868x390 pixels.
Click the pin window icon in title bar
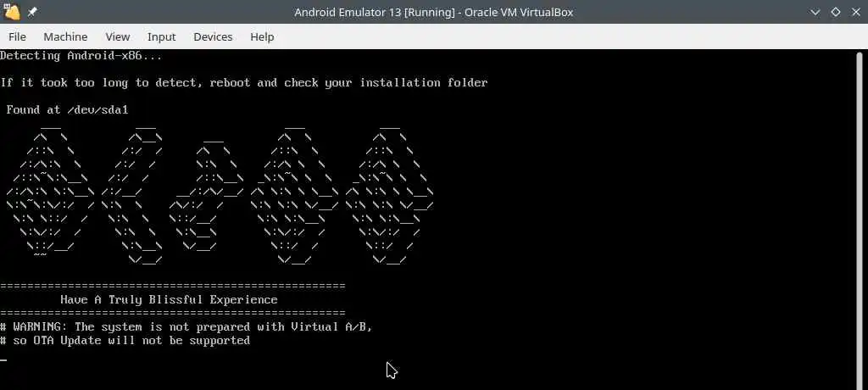pos(33,12)
